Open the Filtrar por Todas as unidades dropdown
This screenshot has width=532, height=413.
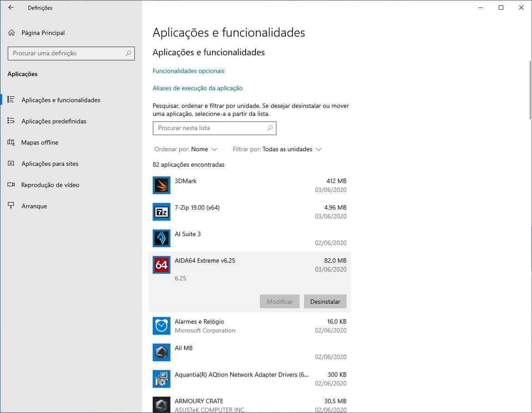[x=277, y=149]
